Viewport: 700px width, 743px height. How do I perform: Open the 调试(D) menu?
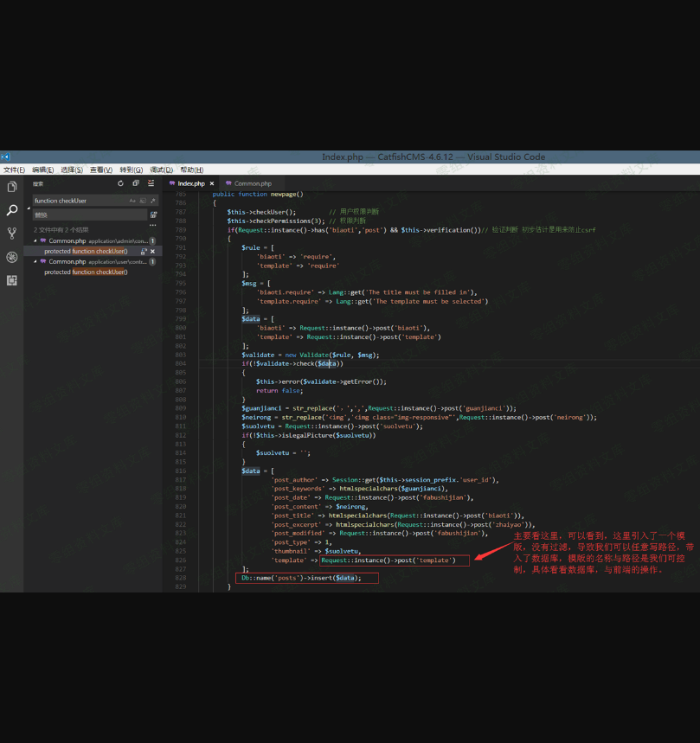[x=162, y=170]
